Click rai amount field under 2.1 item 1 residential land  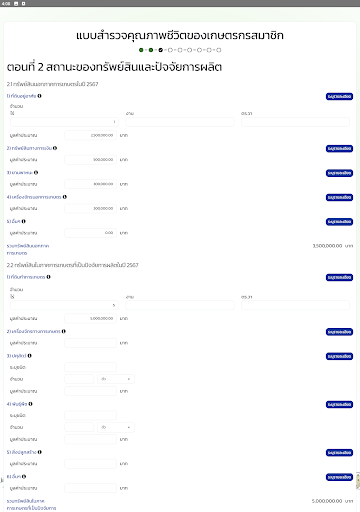64,122
